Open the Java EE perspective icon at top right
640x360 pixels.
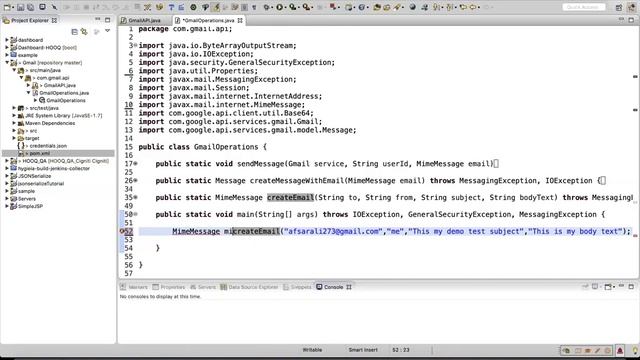[x=631, y=7]
